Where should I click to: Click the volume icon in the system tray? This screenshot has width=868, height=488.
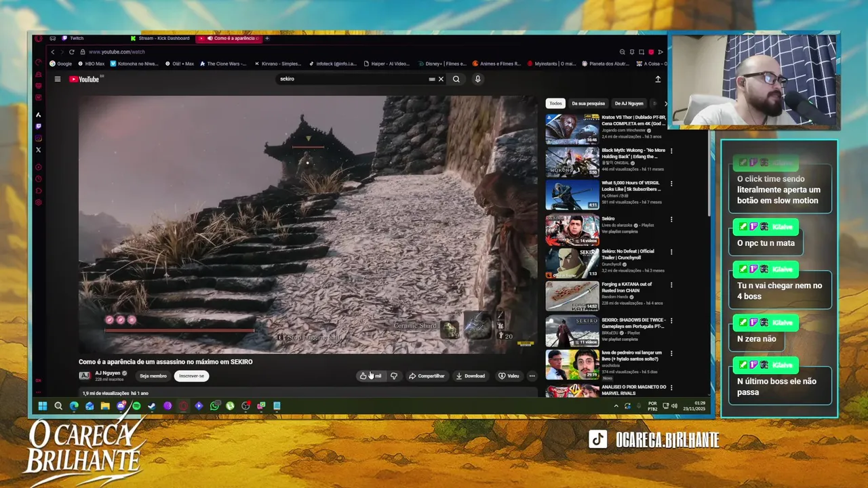pyautogui.click(x=675, y=407)
